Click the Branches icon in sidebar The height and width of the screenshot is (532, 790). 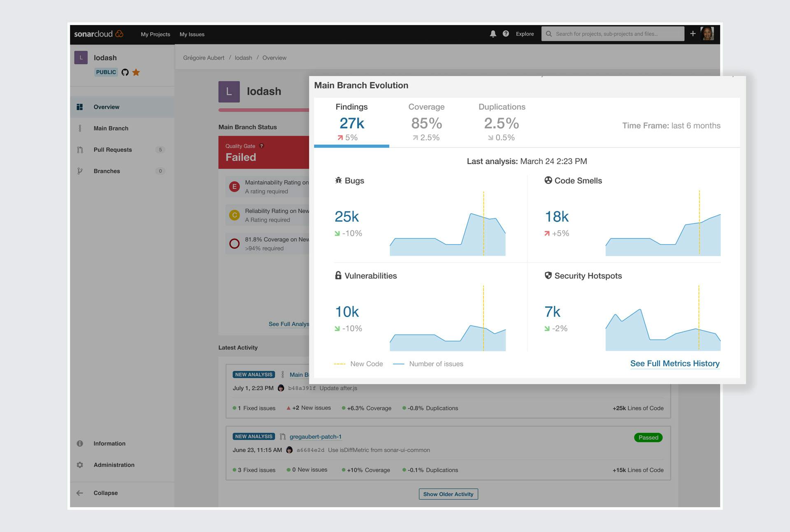[x=80, y=171]
